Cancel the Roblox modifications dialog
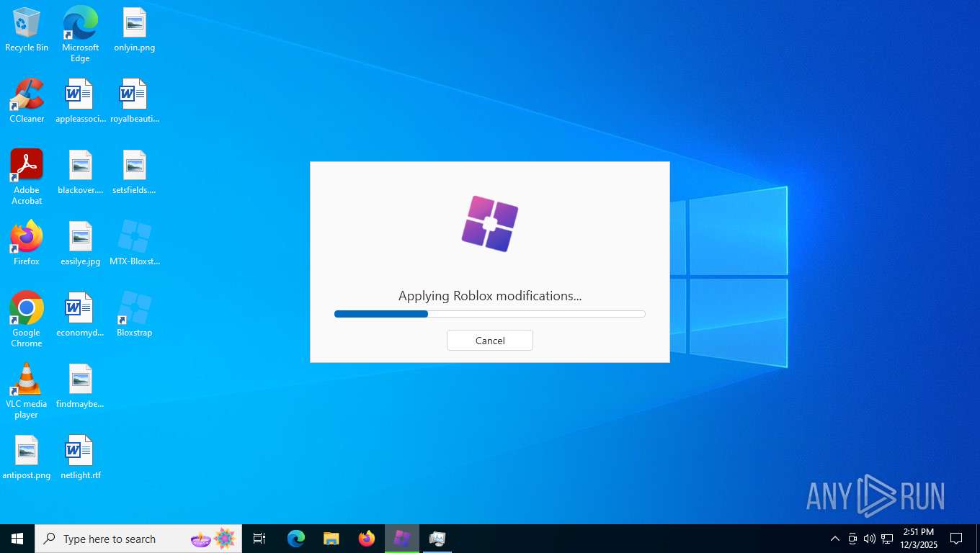This screenshot has height=553, width=980. (x=490, y=341)
